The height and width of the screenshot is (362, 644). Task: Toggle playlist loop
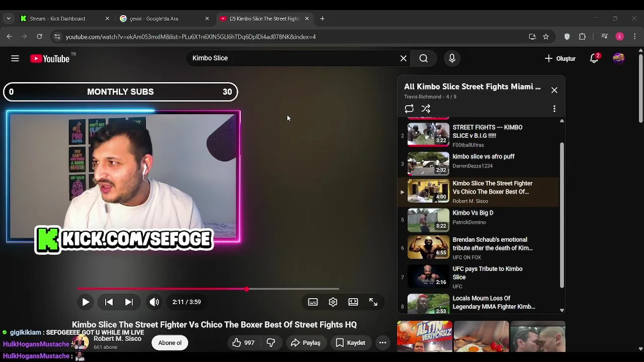point(409,109)
